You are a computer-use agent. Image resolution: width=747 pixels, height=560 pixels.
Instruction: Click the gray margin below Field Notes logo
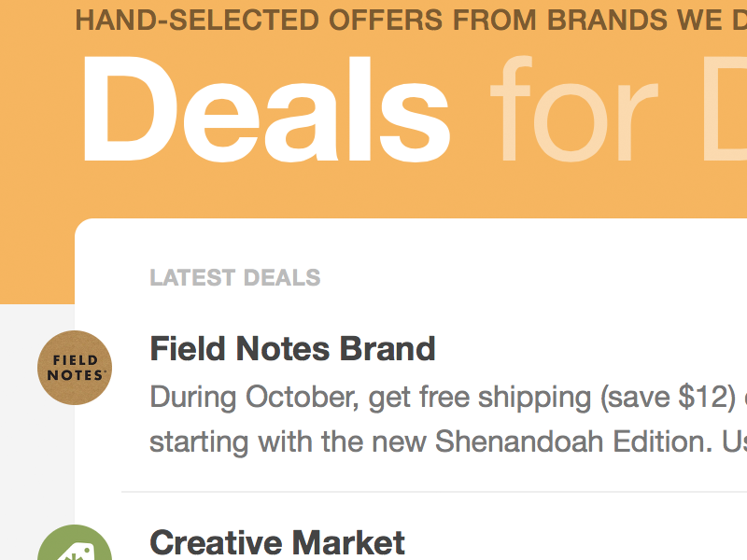pyautogui.click(x=37, y=457)
